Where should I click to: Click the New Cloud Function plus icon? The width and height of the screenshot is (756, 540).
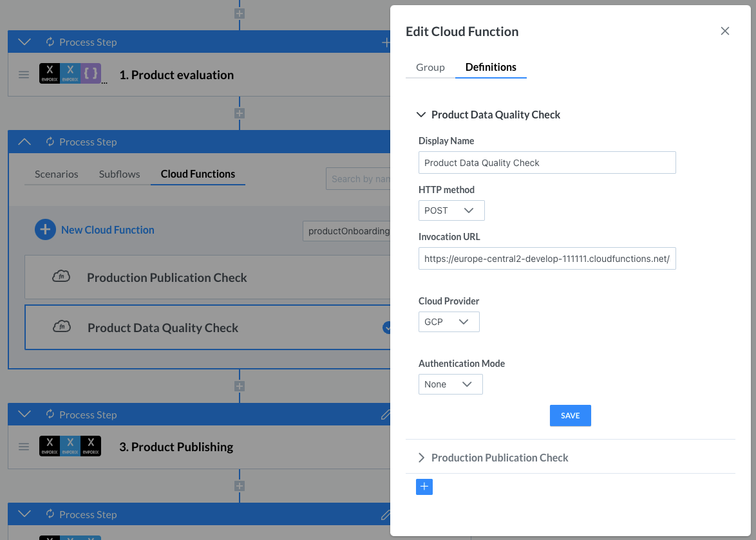click(45, 230)
